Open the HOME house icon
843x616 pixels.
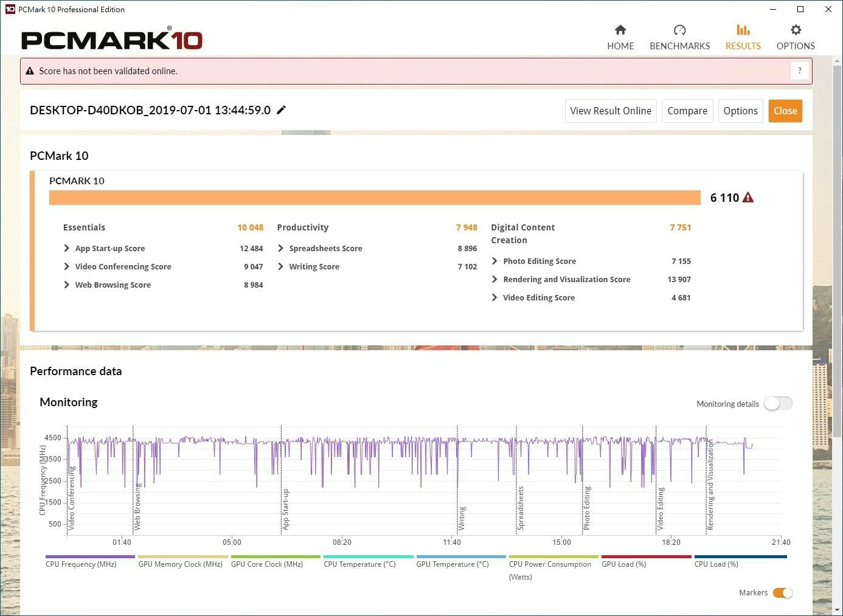(x=620, y=30)
